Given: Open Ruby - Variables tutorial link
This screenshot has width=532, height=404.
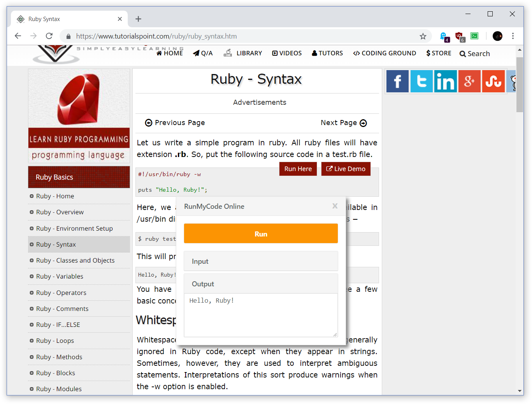Looking at the screenshot, I should [x=60, y=276].
